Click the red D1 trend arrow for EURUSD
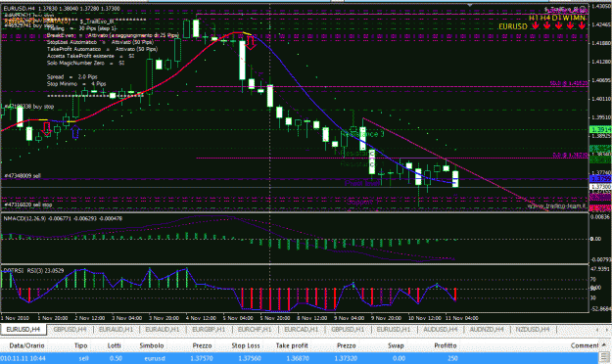Screen dimensions: 612x364 [558, 25]
